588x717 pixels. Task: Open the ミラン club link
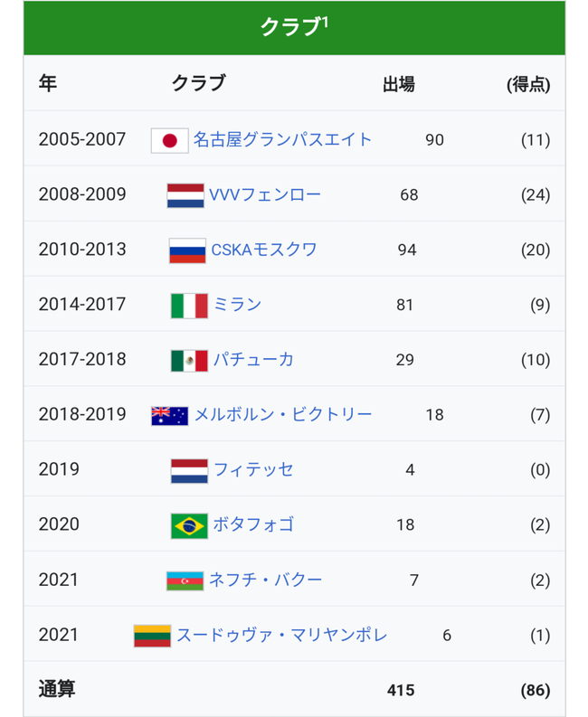coord(238,305)
